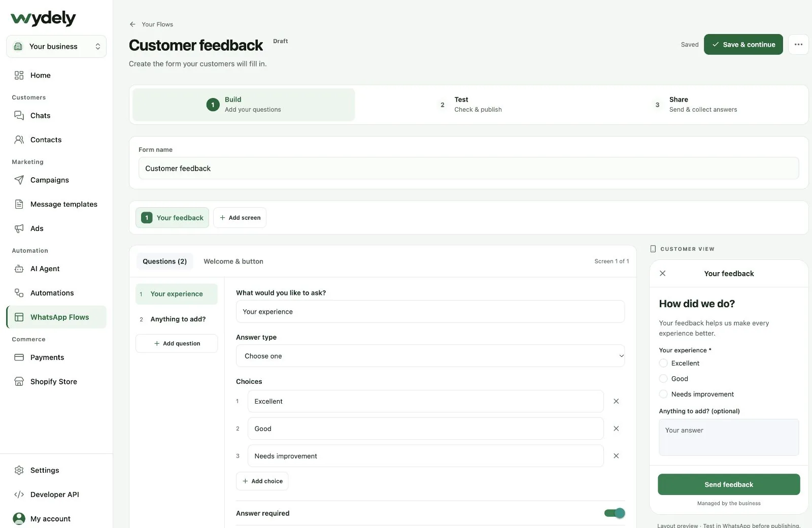
Task: Switch to the Welcome & button tab
Action: (233, 261)
